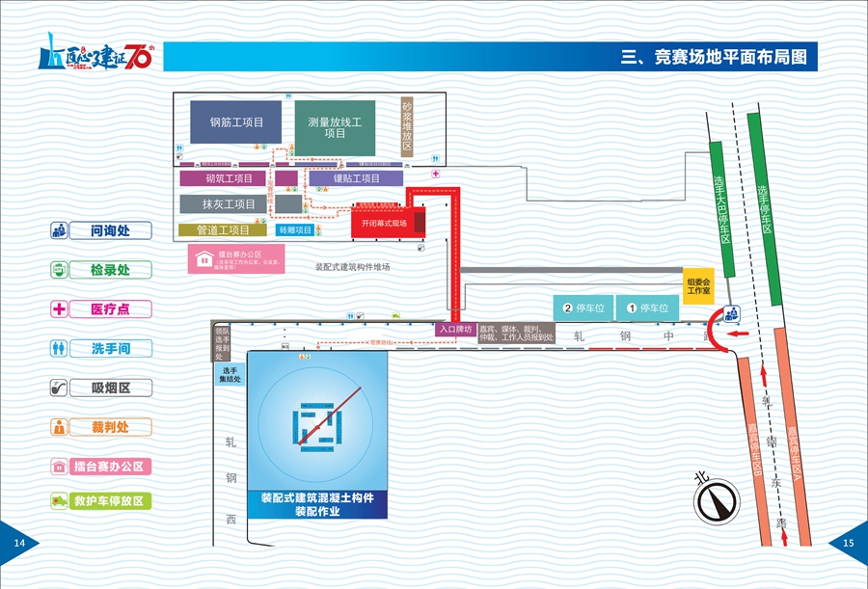Select the 救护车停放区 legend label
The width and height of the screenshot is (868, 589).
pos(110,501)
